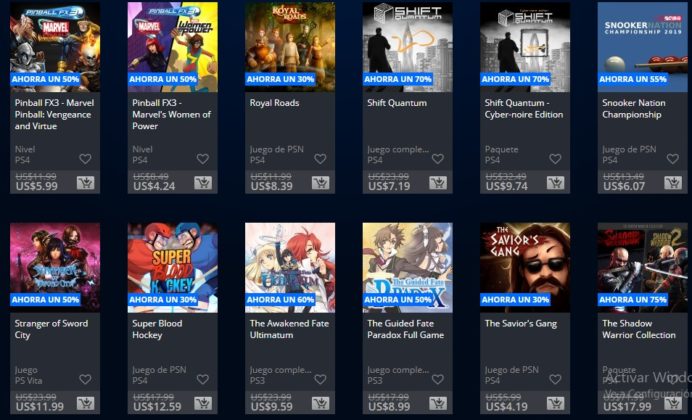This screenshot has height=420, width=692.
Task: Add Snooker Nation Championship to cart
Action: click(673, 183)
